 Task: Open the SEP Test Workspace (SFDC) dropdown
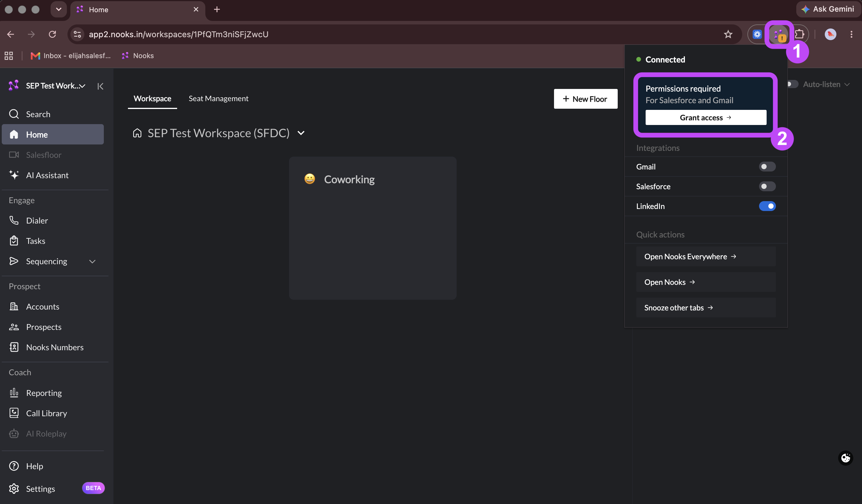tap(301, 133)
